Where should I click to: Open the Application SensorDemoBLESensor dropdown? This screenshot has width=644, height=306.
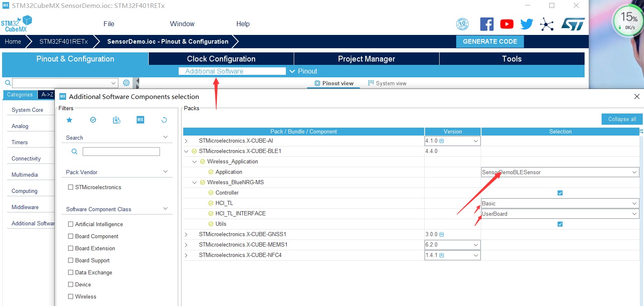coord(560,172)
